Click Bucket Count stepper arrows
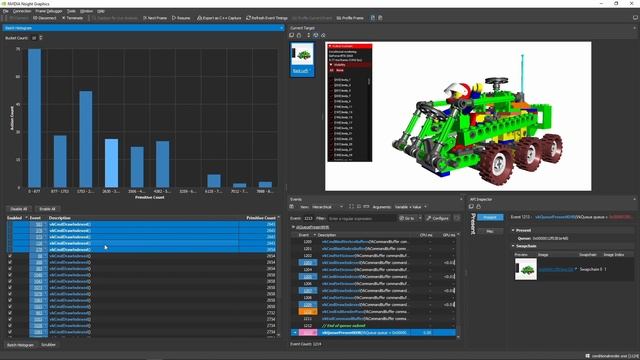Screen dimensions: 640x360 tap(40, 38)
